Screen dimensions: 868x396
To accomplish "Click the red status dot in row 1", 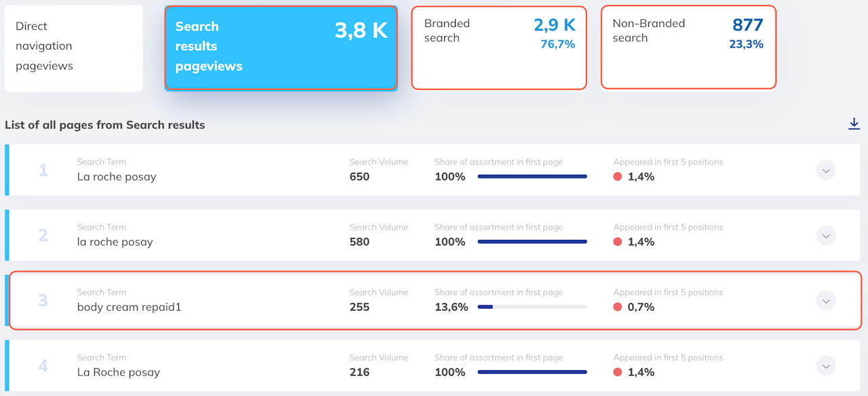I will coord(618,177).
